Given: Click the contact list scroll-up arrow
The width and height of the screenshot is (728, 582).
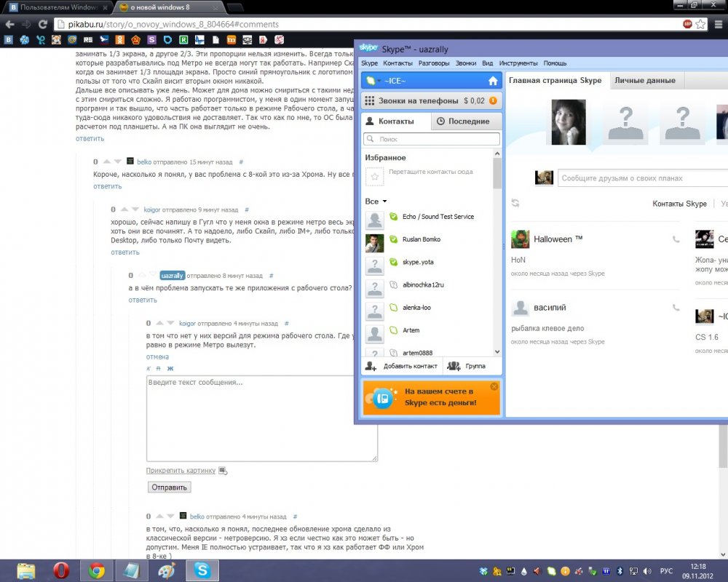Looking at the screenshot, I should click(496, 154).
